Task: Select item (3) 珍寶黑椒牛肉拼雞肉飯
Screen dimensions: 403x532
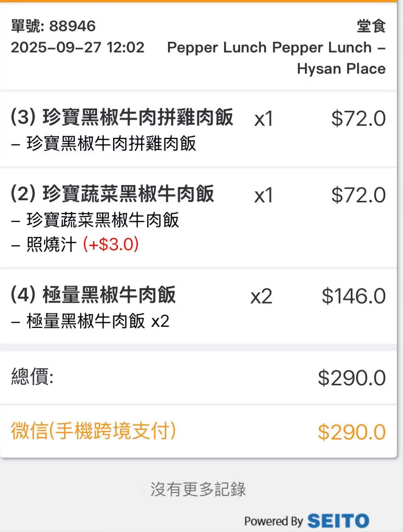Action: point(122,117)
